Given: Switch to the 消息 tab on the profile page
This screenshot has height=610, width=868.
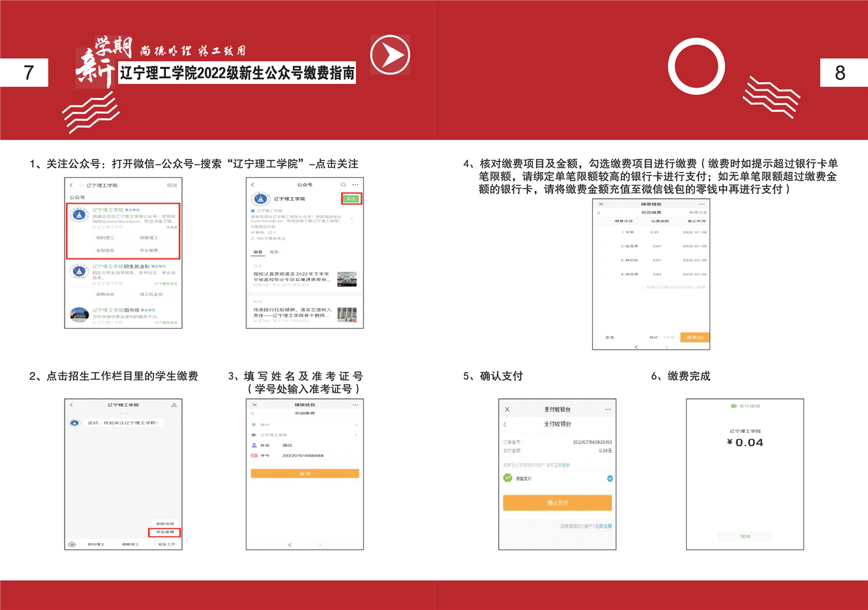Looking at the screenshot, I should (x=257, y=252).
